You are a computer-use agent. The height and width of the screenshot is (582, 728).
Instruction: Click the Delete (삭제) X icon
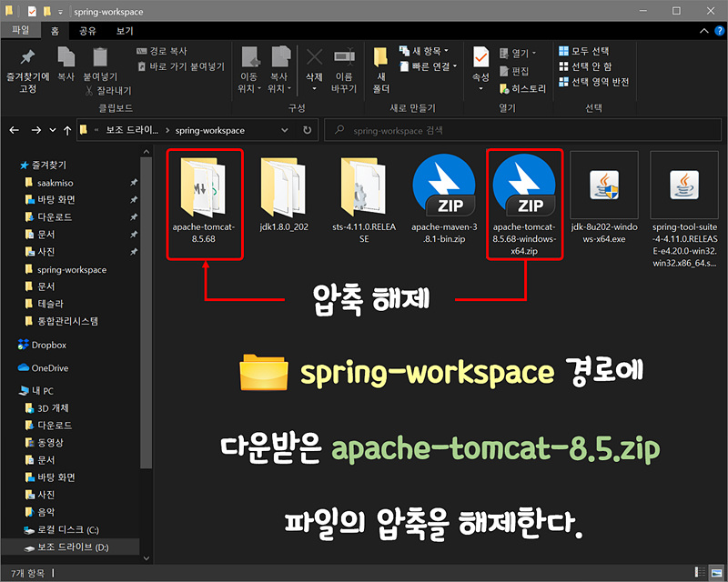[314, 57]
